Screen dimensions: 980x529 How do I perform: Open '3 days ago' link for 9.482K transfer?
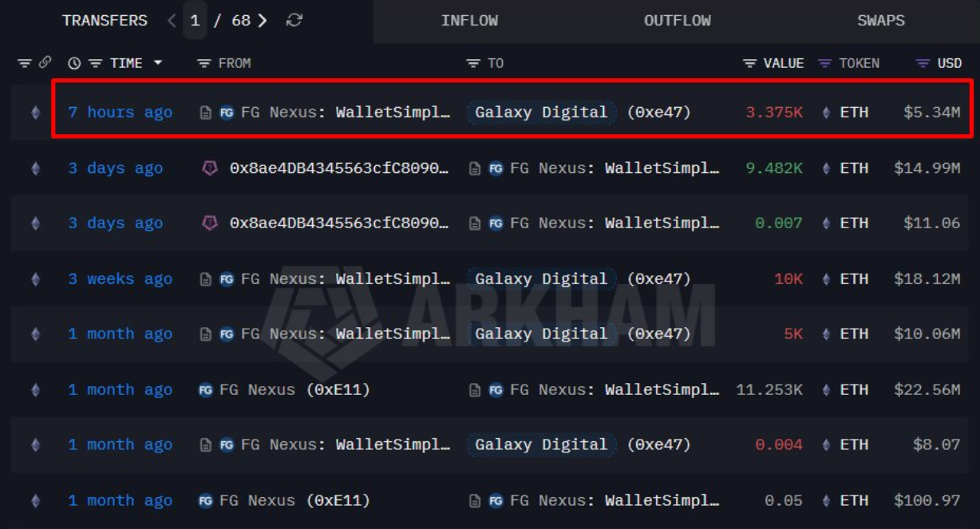click(x=115, y=168)
